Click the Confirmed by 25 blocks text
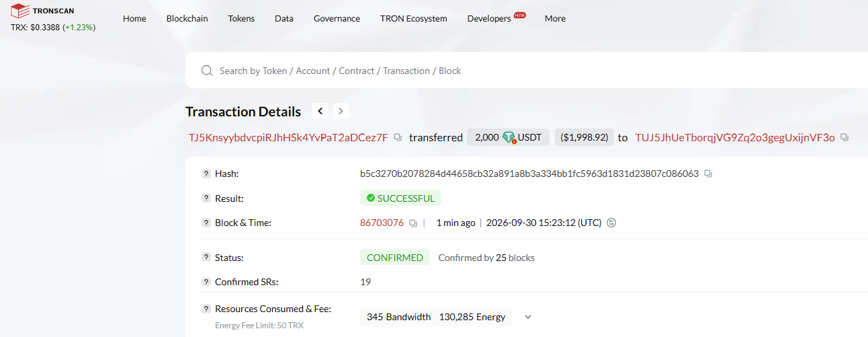The height and width of the screenshot is (337, 868). point(486,258)
